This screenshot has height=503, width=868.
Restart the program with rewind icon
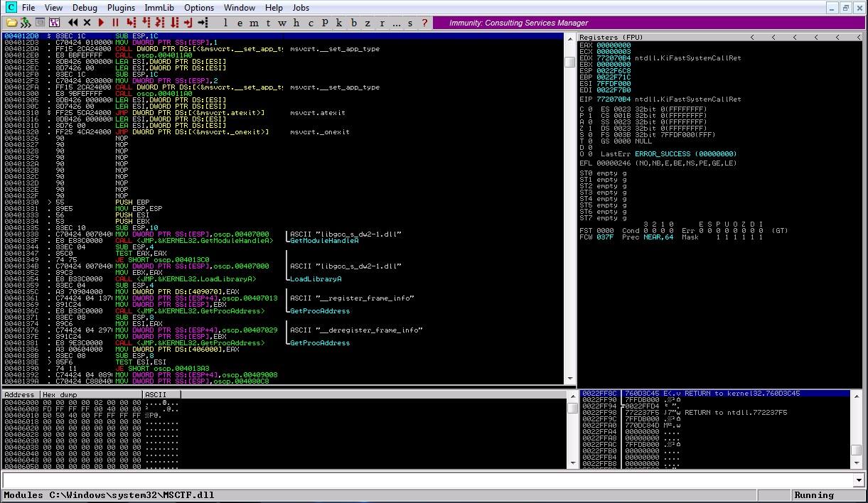73,23
